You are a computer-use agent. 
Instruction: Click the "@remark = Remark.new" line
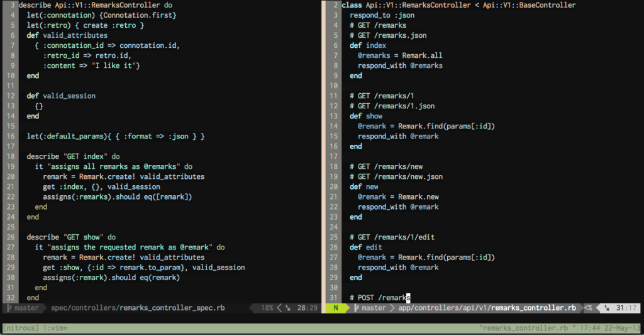click(398, 197)
